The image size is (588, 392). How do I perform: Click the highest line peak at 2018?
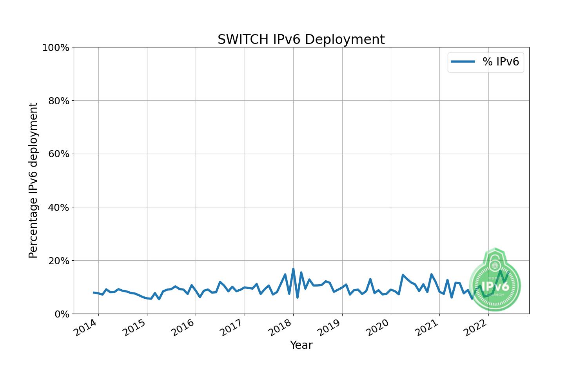293,269
